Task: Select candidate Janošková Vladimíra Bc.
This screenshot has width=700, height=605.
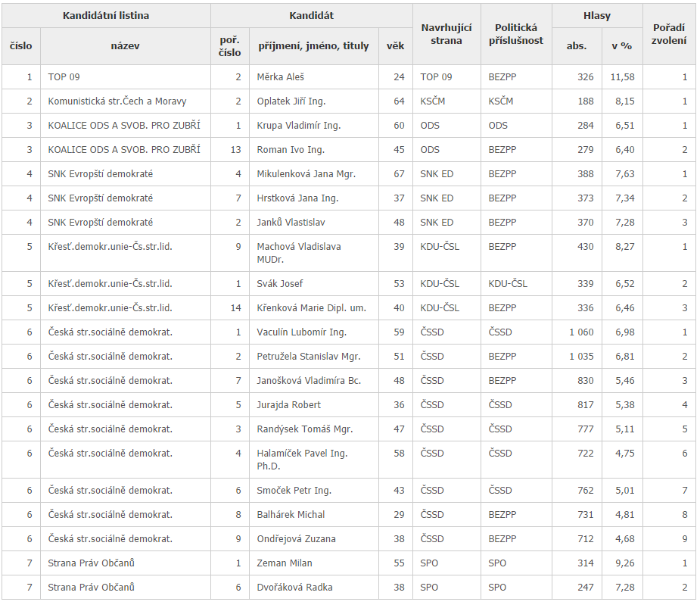Action: pyautogui.click(x=309, y=381)
